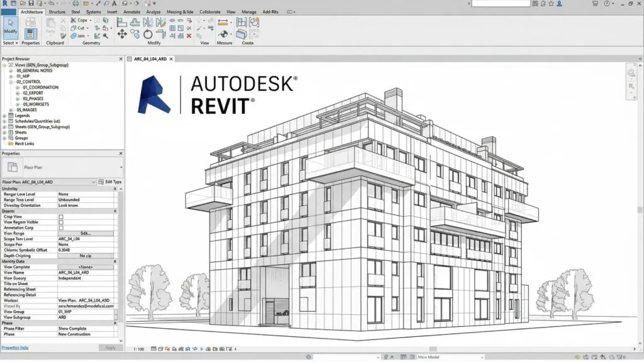Select the Modify arrow tool
The height and width of the screenshot is (362, 644).
click(10, 26)
